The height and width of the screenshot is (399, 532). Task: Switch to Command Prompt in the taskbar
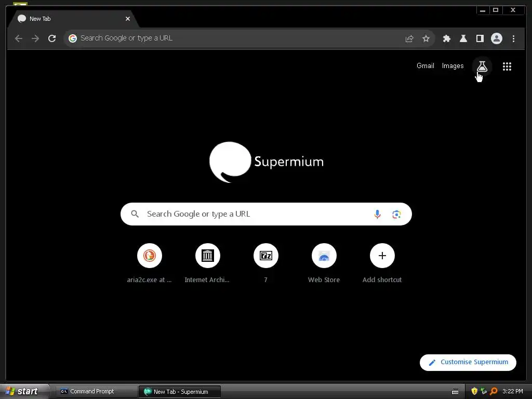96,392
